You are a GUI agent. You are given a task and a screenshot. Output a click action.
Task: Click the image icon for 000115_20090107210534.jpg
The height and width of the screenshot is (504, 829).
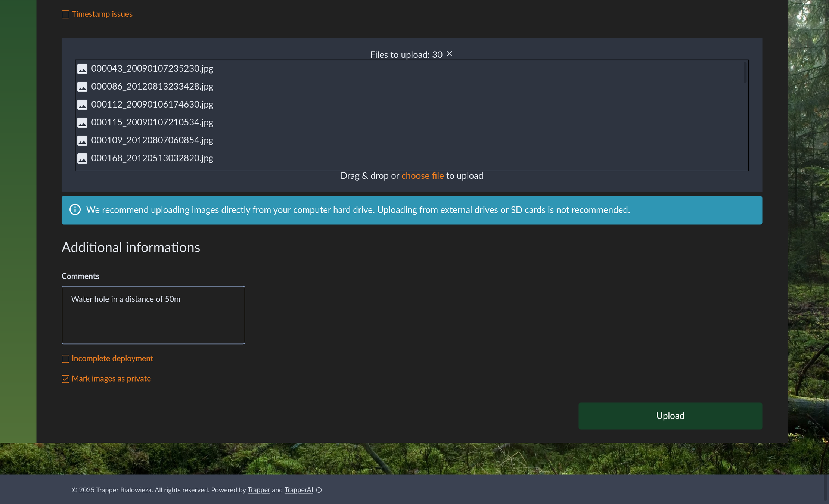click(x=82, y=122)
